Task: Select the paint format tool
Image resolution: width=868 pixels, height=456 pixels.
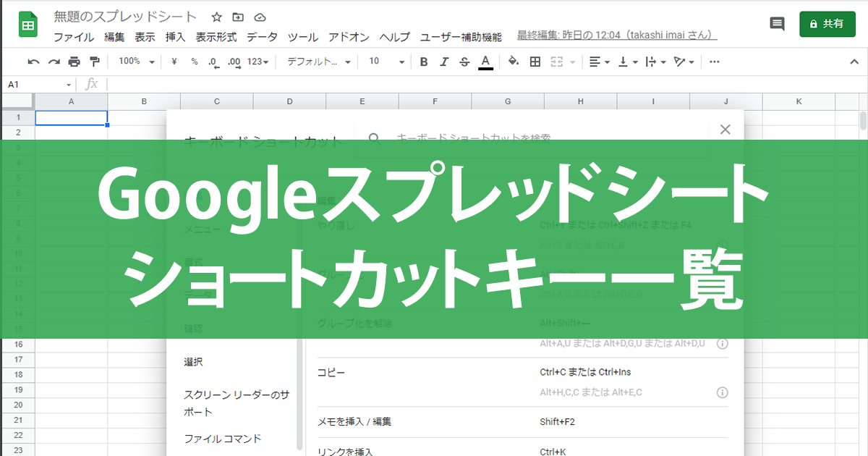Action: (x=95, y=62)
